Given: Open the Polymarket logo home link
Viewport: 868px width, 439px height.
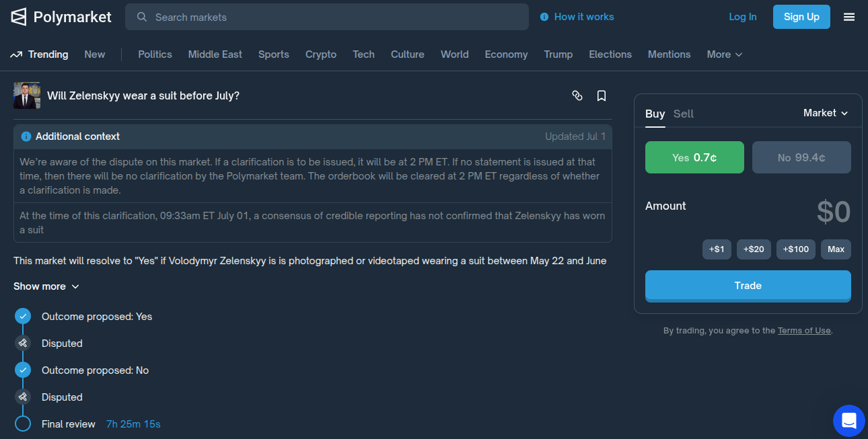Looking at the screenshot, I should tap(61, 17).
